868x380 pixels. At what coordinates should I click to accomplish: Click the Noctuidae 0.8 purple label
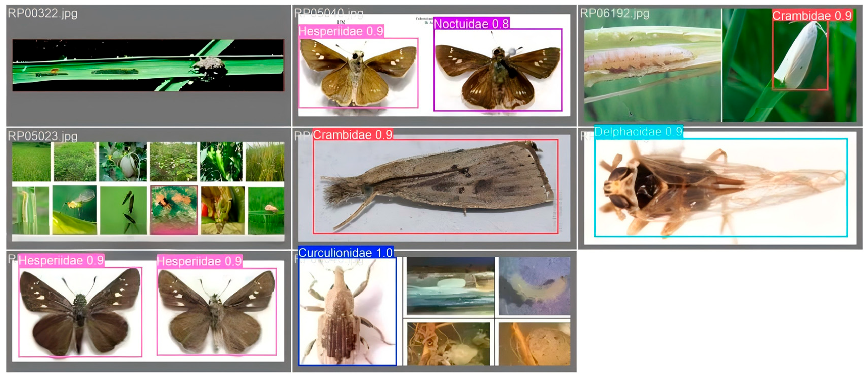pos(471,24)
